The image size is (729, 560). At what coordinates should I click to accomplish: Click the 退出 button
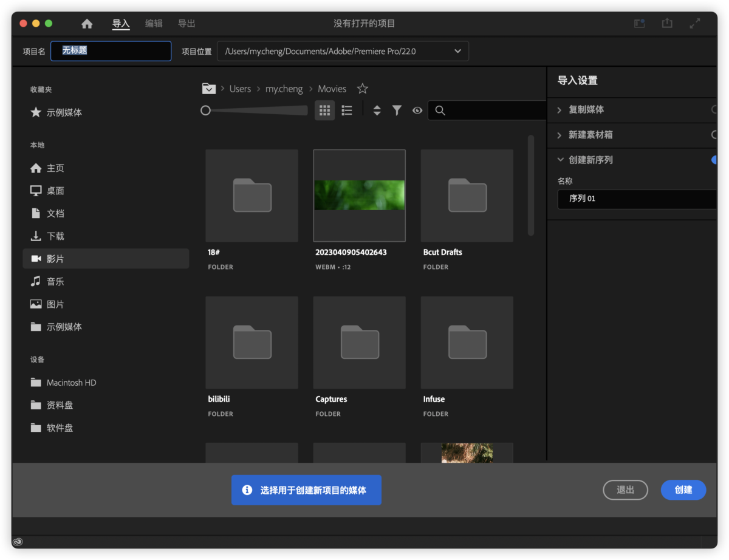pos(625,490)
